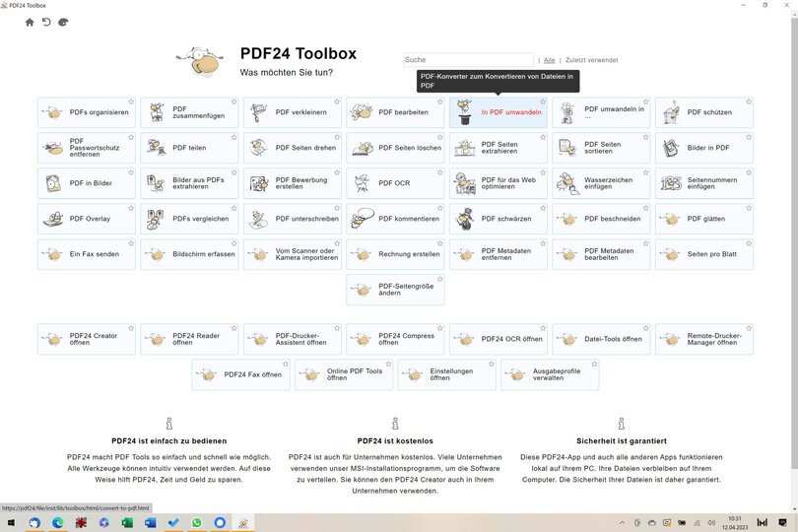Open PDF unterschreiben tool
The height and width of the screenshot is (532, 798).
pyautogui.click(x=293, y=219)
